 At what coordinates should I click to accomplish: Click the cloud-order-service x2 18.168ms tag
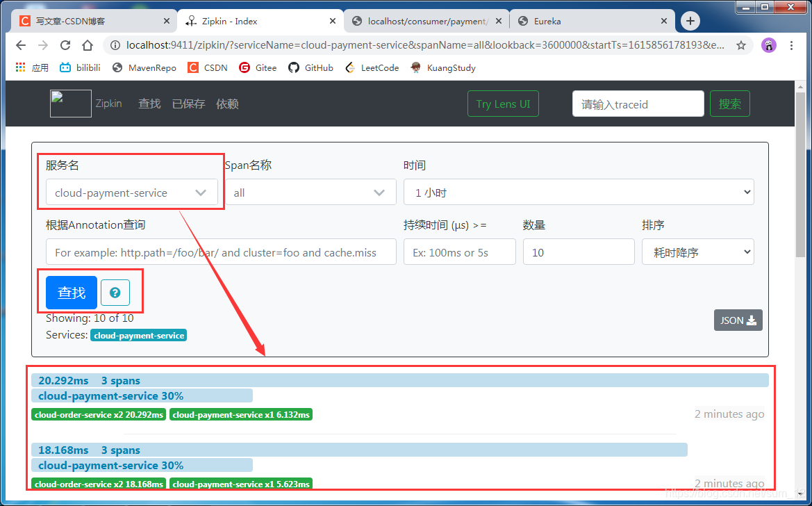pos(99,484)
